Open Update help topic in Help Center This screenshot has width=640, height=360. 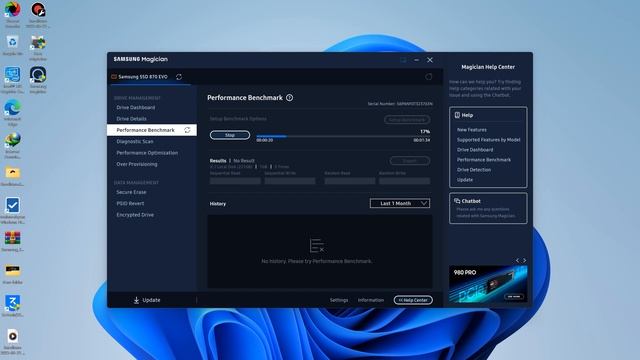[x=464, y=180]
